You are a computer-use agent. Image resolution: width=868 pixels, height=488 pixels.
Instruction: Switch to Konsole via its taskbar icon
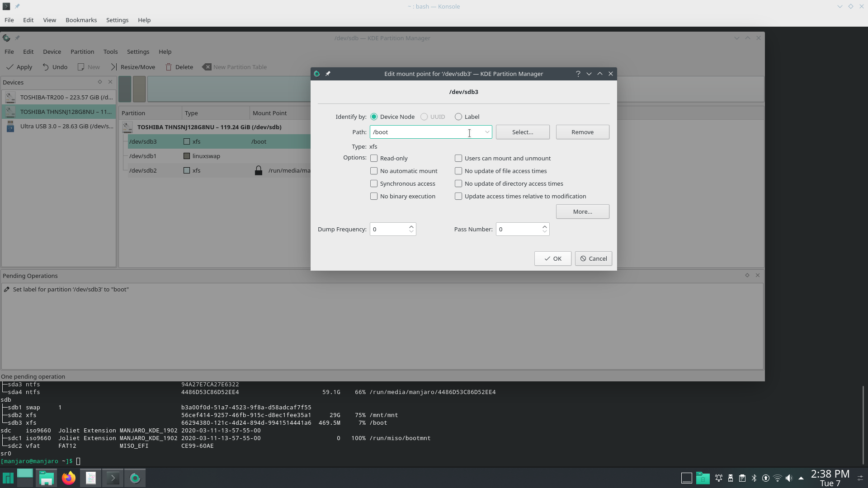point(113,478)
